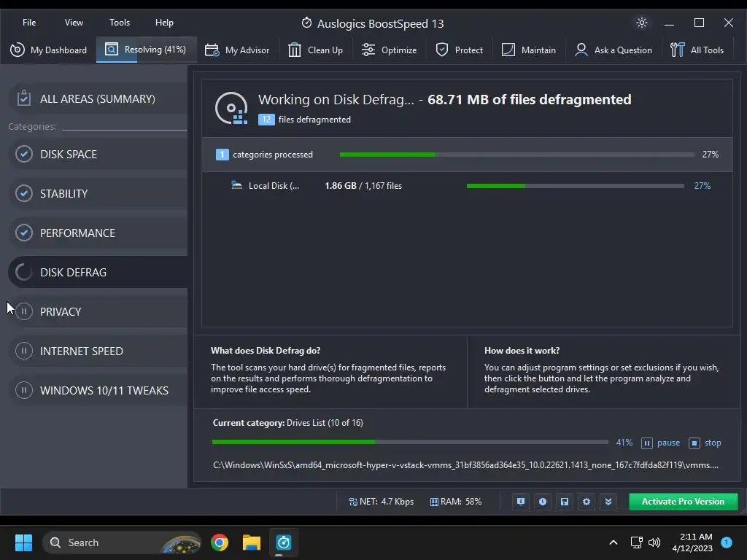The image size is (747, 560).
Task: Click the Local Disk drive row
Action: [x=467, y=186]
